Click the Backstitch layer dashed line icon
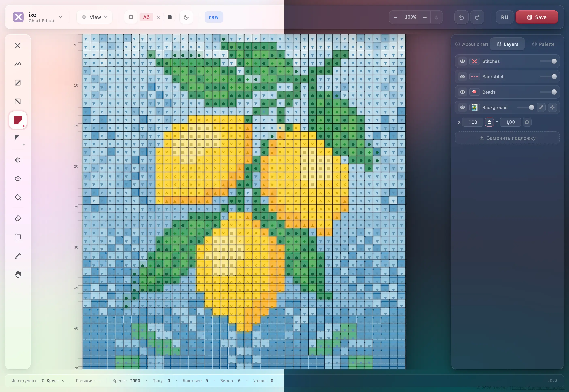 tap(474, 77)
